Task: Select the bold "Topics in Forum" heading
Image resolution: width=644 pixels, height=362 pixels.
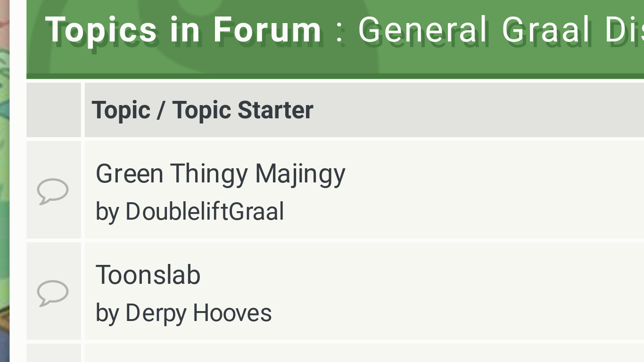Action: pos(183,30)
